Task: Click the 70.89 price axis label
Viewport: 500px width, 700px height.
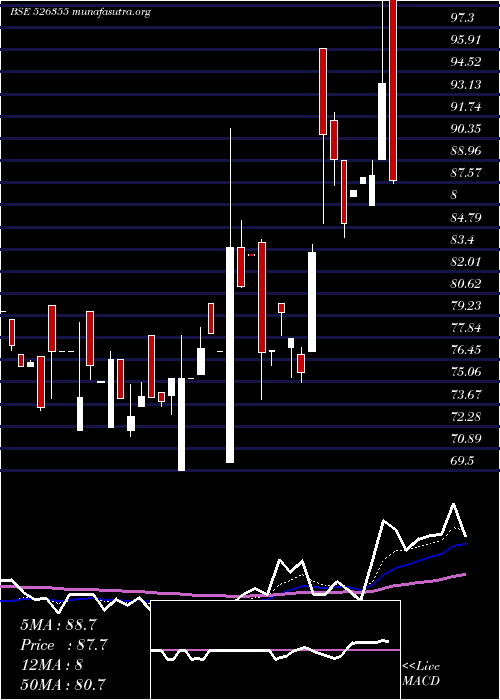Action: (466, 438)
